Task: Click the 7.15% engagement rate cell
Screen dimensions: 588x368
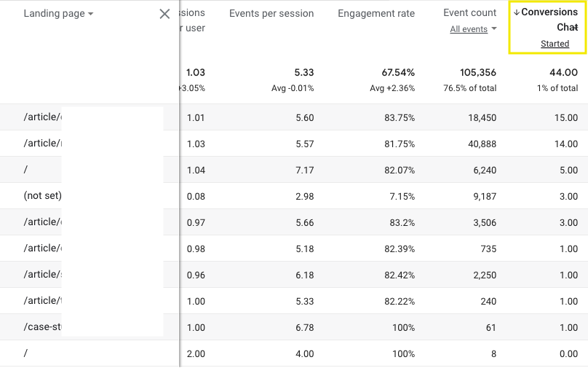Action: click(x=401, y=196)
